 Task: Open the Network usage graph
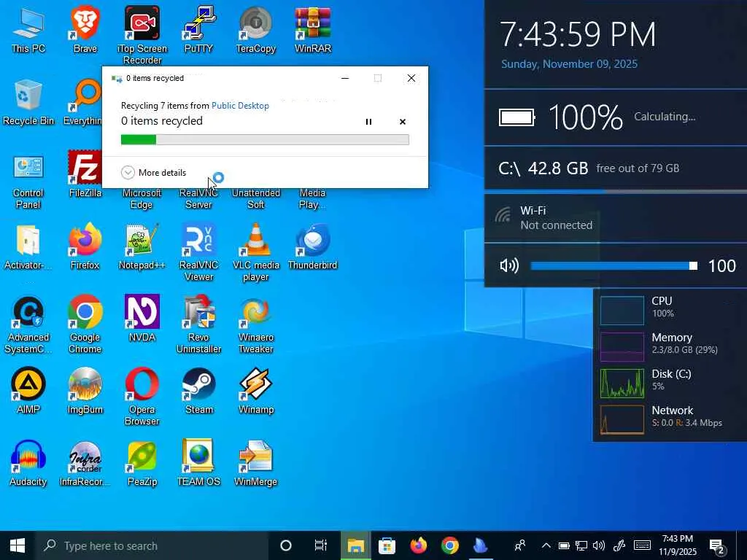[x=622, y=420]
